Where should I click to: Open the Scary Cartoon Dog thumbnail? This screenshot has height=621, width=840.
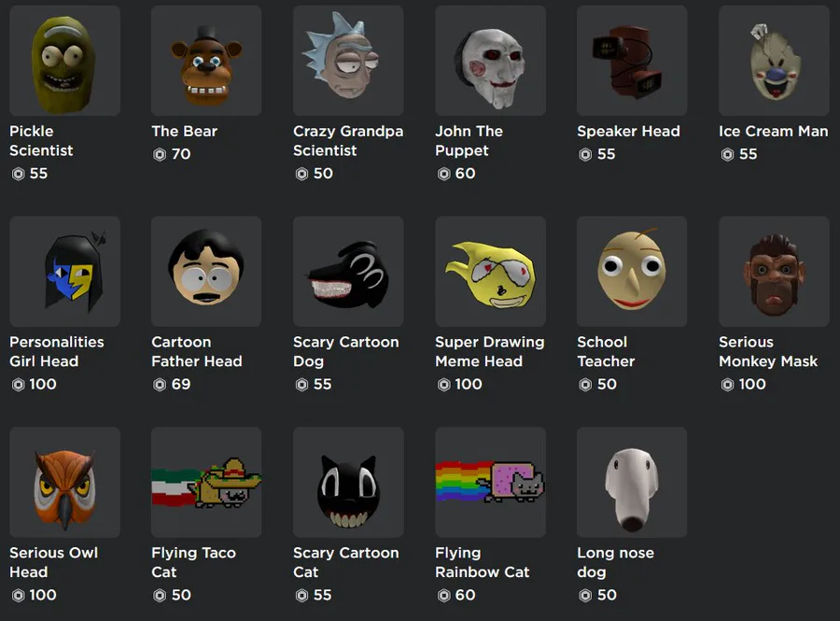(348, 272)
